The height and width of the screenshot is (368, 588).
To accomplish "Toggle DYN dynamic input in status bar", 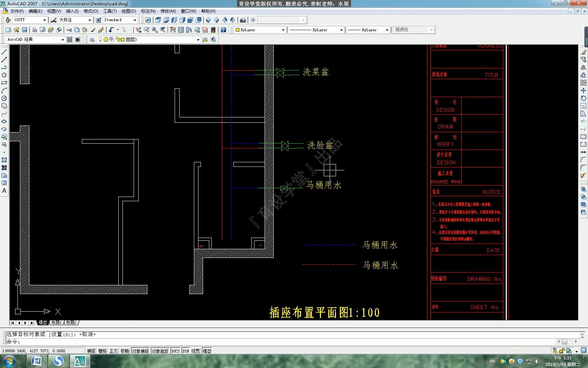I will point(185,351).
